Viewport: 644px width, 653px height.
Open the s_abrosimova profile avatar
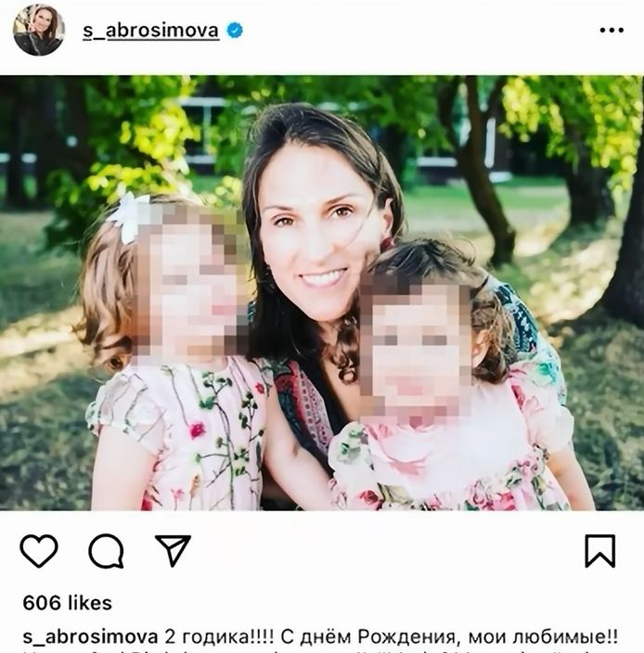[x=39, y=30]
